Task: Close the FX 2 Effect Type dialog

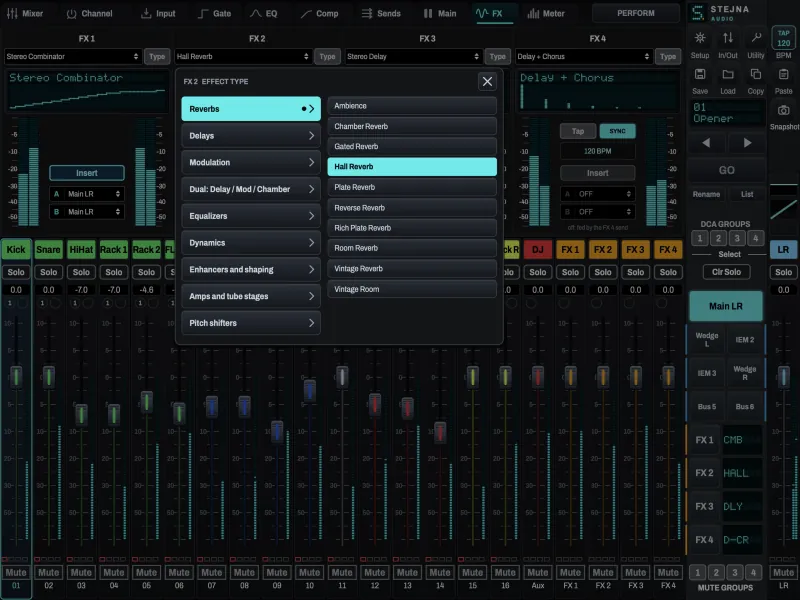Action: 487,81
